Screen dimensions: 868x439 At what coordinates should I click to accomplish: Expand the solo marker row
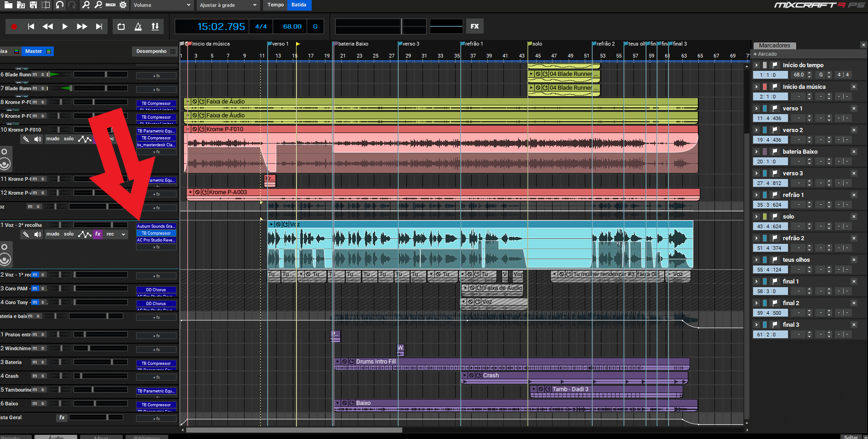coord(756,217)
